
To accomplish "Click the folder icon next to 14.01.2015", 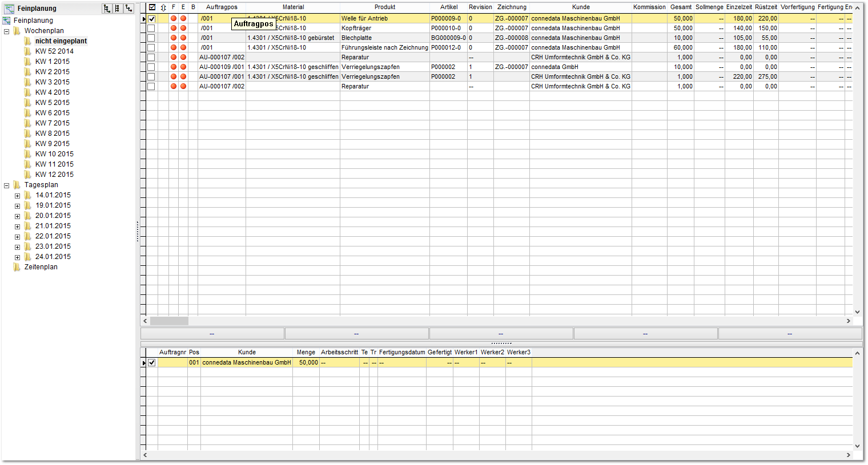I will click(x=28, y=195).
